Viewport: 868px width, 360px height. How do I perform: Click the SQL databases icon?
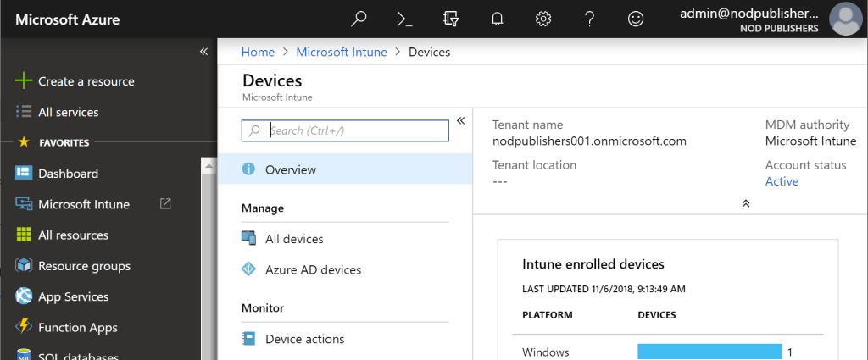coord(24,354)
